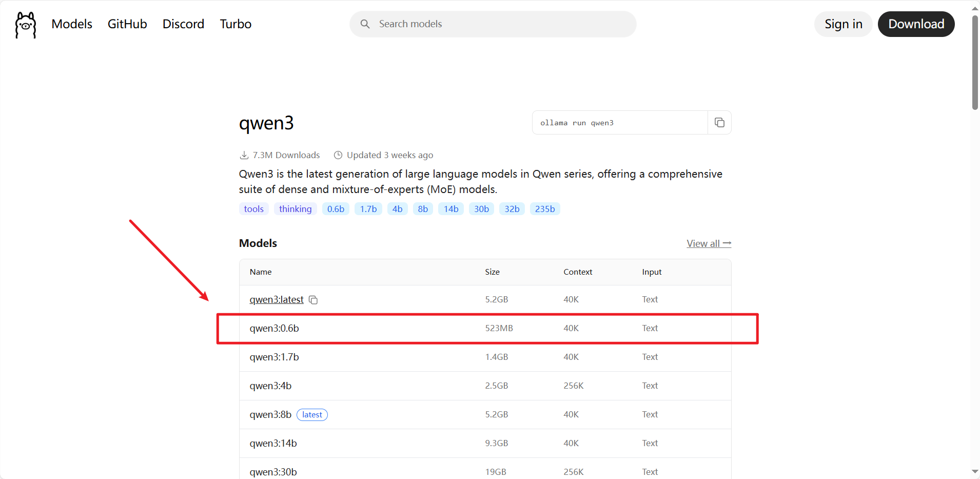The height and width of the screenshot is (479, 980).
Task: Click the scrollbar down arrow
Action: pos(975,471)
